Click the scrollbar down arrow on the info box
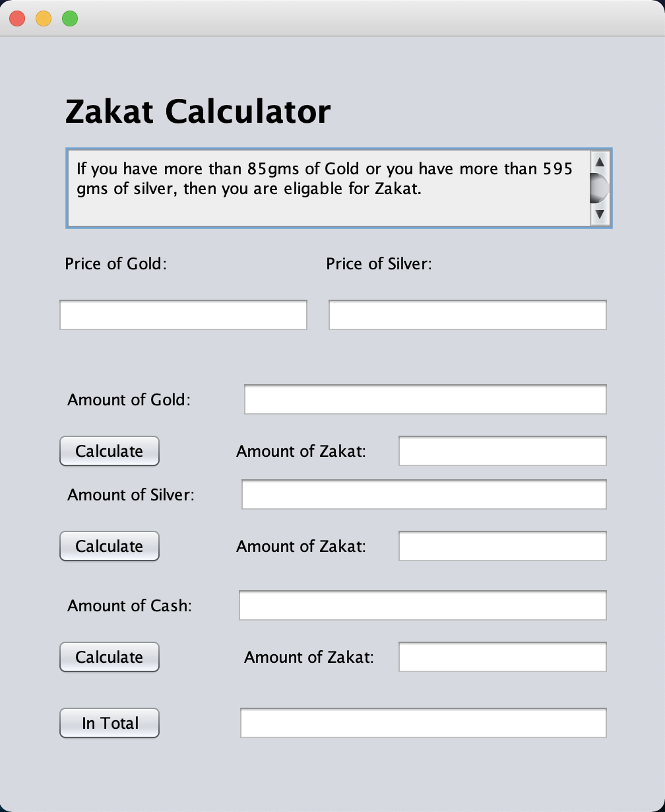The height and width of the screenshot is (812, 665). pyautogui.click(x=600, y=215)
